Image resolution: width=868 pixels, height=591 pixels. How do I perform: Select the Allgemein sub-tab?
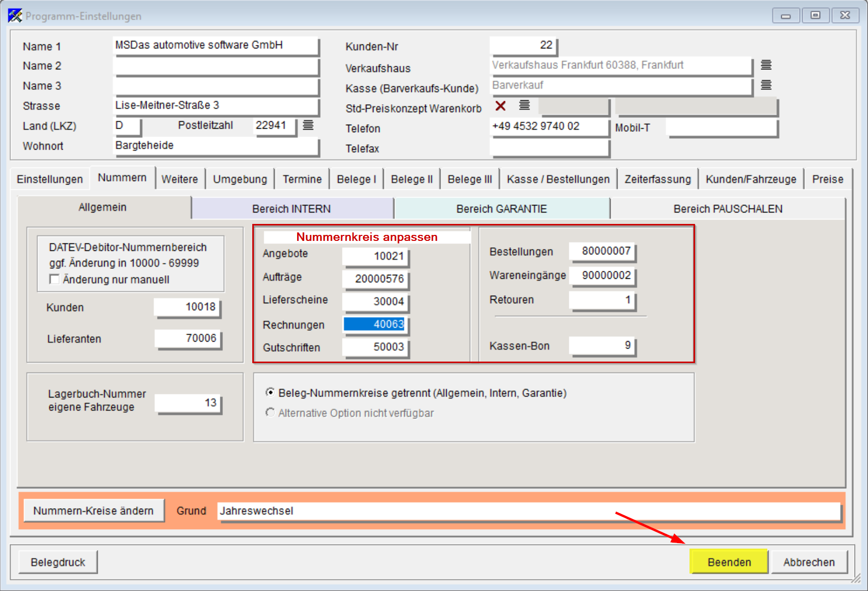(x=103, y=207)
